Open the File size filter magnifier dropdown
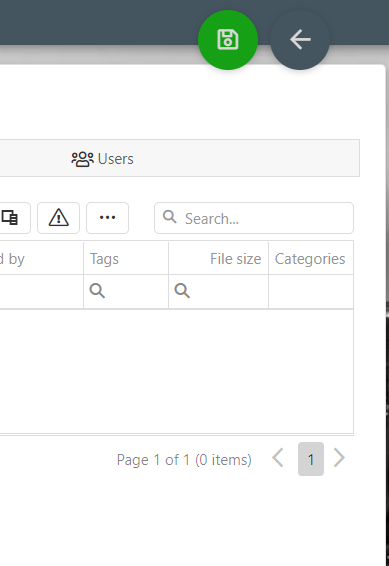This screenshot has width=389, height=566. point(182,291)
